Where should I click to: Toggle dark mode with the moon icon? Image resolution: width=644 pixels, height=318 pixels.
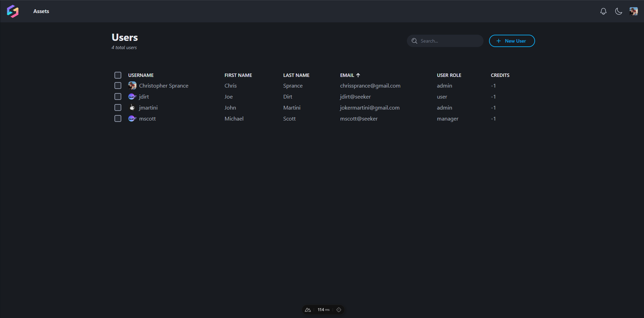coord(618,11)
